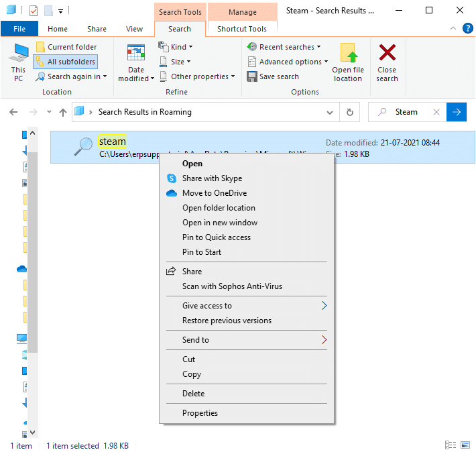476x454 pixels.
Task: Open the Help question mark icon
Action: (467, 29)
